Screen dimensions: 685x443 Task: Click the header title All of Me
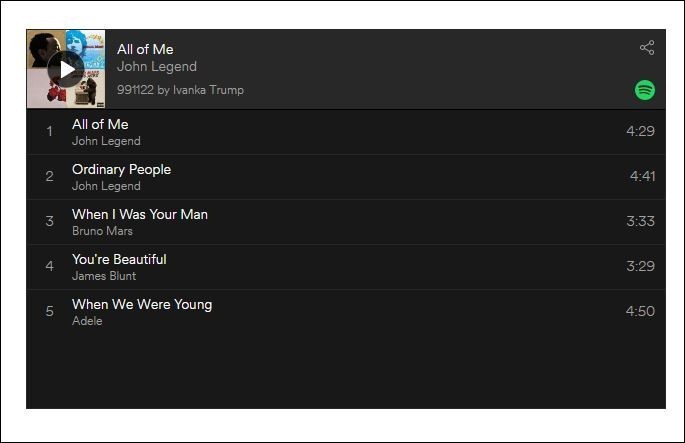click(x=145, y=49)
